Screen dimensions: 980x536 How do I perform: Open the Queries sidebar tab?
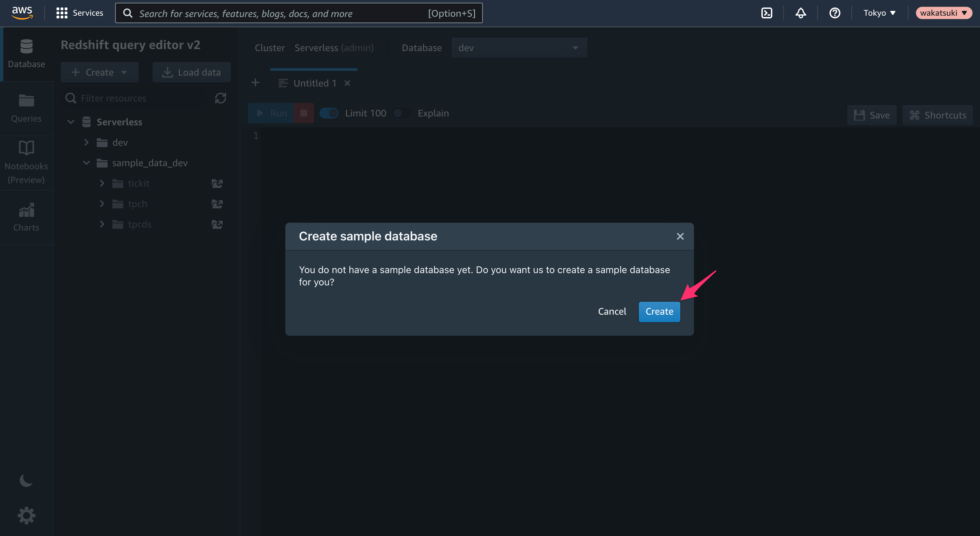[x=26, y=108]
